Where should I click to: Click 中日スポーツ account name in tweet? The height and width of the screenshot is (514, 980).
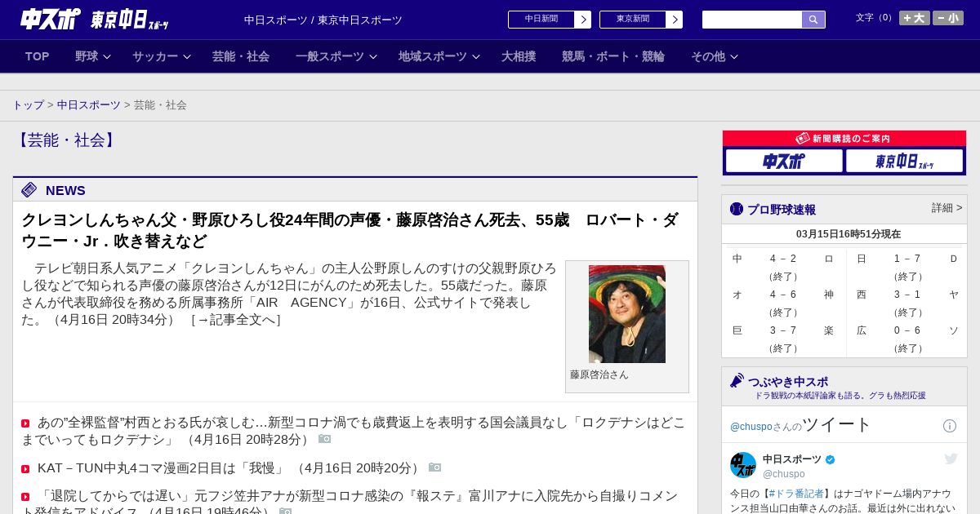(x=792, y=459)
